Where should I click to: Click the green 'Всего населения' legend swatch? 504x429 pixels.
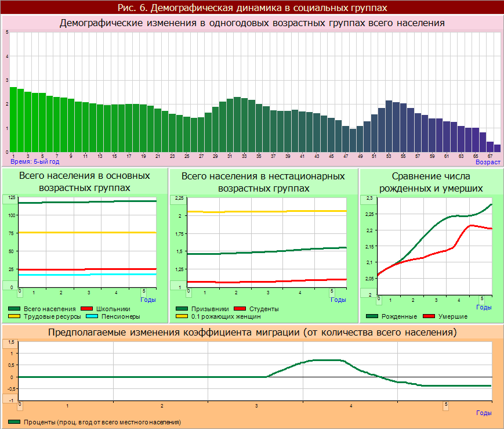click(x=14, y=309)
